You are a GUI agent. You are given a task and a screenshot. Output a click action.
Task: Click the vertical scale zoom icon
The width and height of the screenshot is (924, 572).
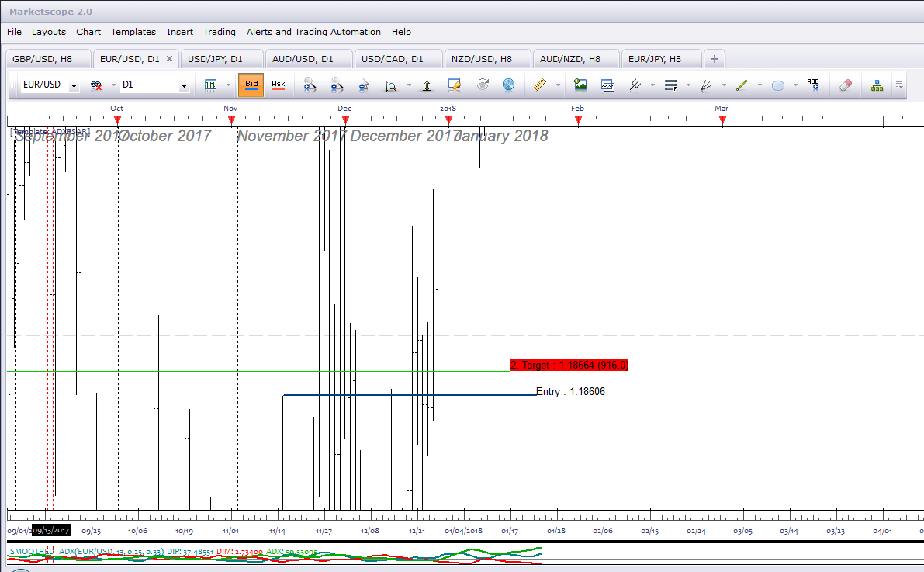tap(391, 86)
